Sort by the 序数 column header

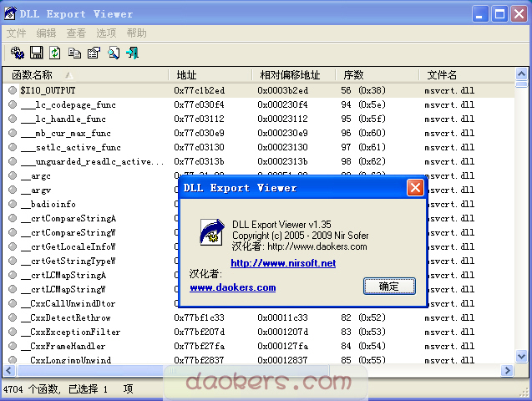pos(377,74)
